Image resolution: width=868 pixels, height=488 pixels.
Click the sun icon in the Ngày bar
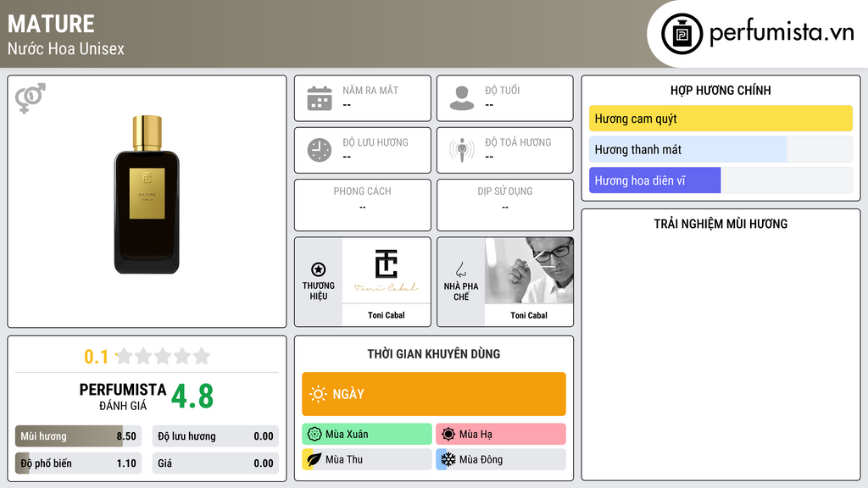coord(318,394)
